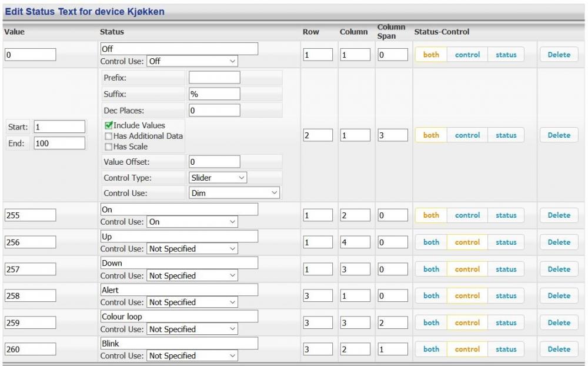Click the Colour loop status text field
588x366 pixels.
click(x=179, y=317)
